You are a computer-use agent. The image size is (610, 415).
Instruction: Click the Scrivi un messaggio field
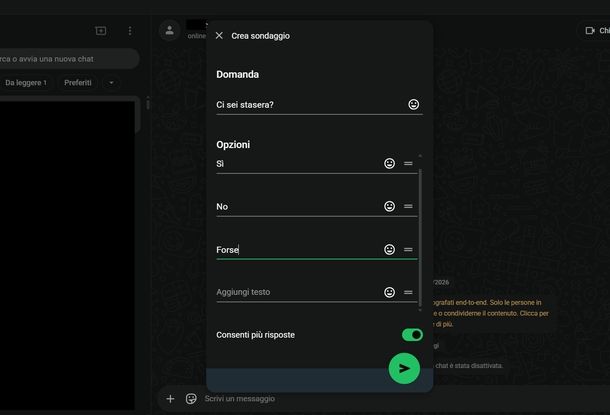coord(240,399)
